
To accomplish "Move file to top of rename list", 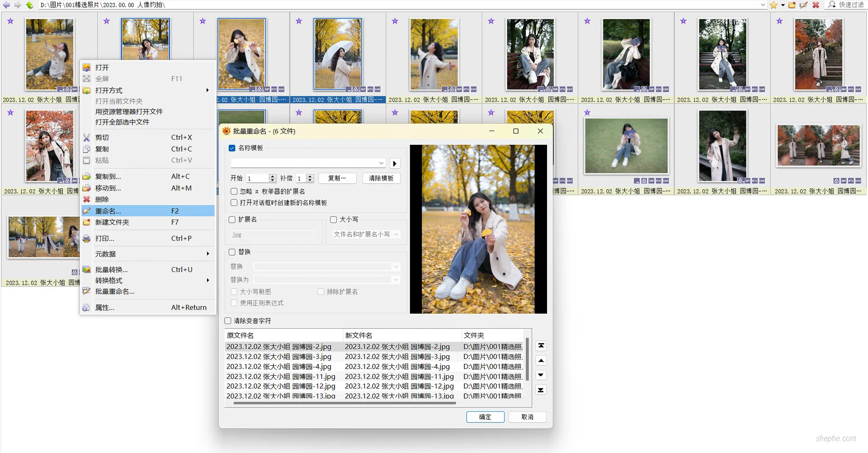I will (x=541, y=346).
